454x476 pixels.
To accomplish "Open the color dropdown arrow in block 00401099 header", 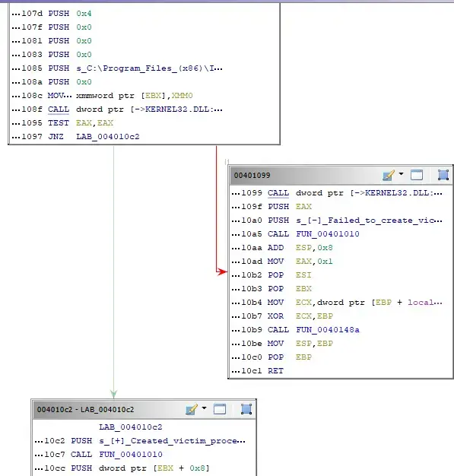I will pyautogui.click(x=402, y=174).
